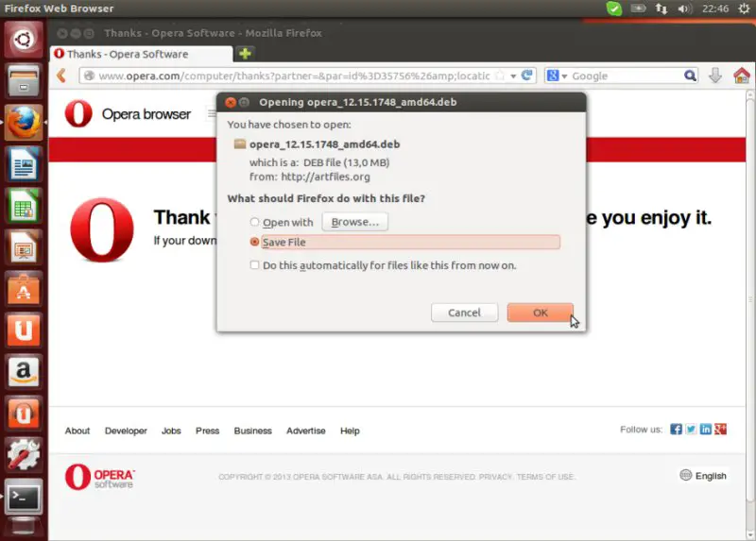
Task: Click Browse... in the download dialog
Action: [355, 222]
